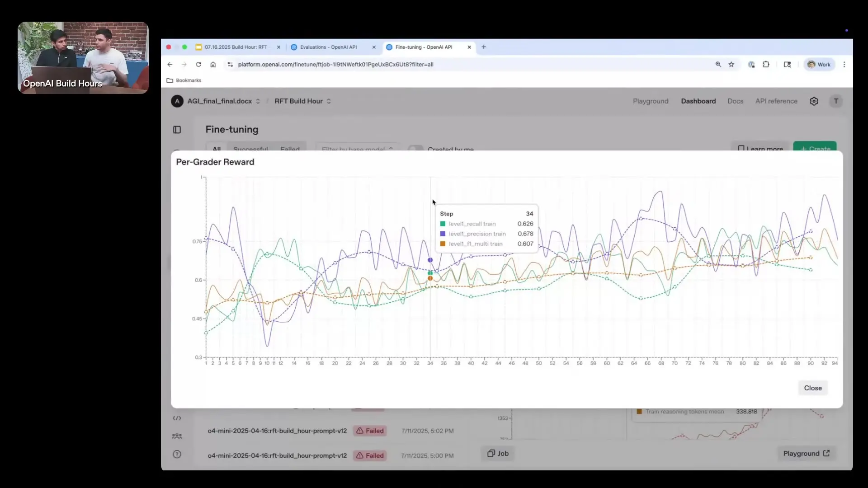
Task: Toggle the sidebar panel icon
Action: [x=177, y=130]
